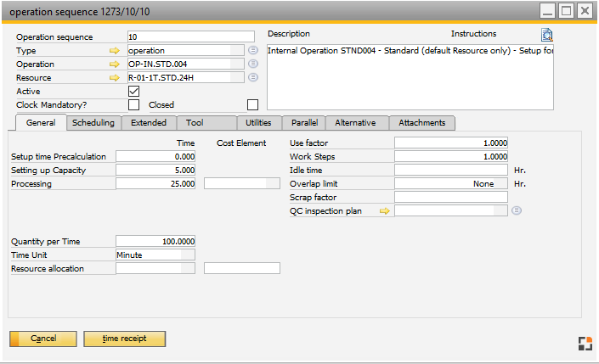Open the Resource field chooser icon
This screenshot has height=364, width=599.
(252, 78)
